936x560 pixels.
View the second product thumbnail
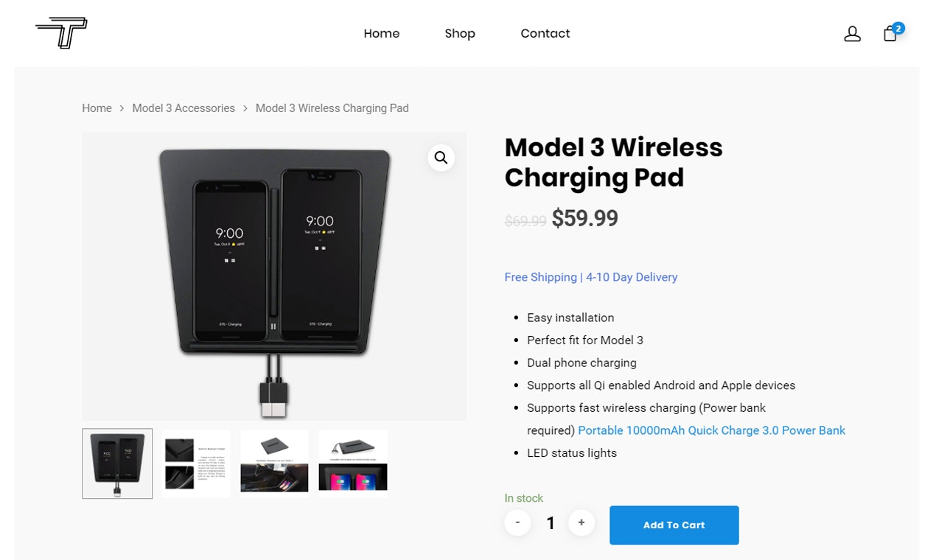[x=195, y=463]
